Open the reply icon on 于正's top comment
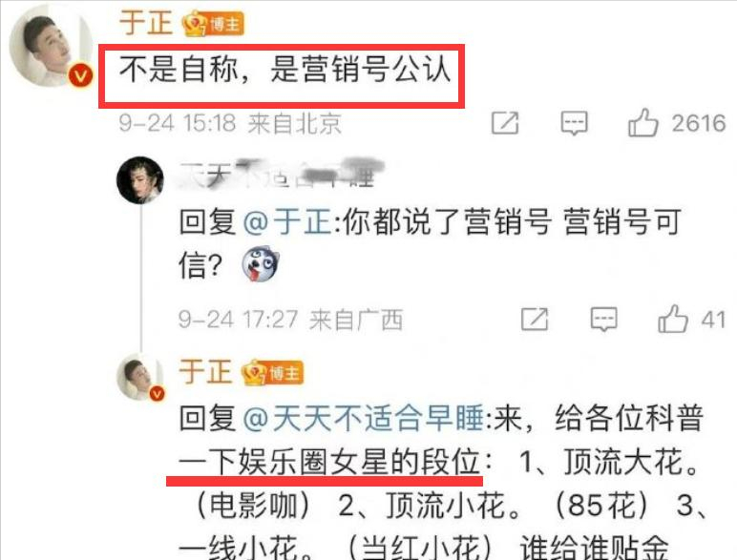Screen dimensions: 737x560 point(575,124)
